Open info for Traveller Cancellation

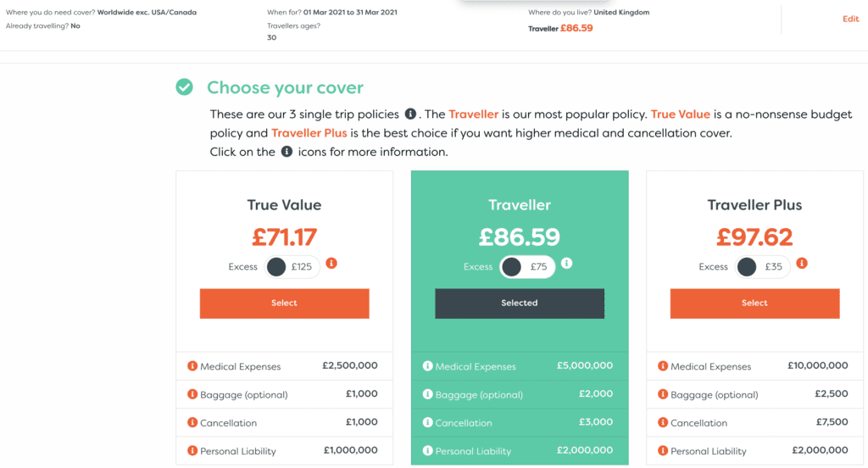pyautogui.click(x=427, y=422)
